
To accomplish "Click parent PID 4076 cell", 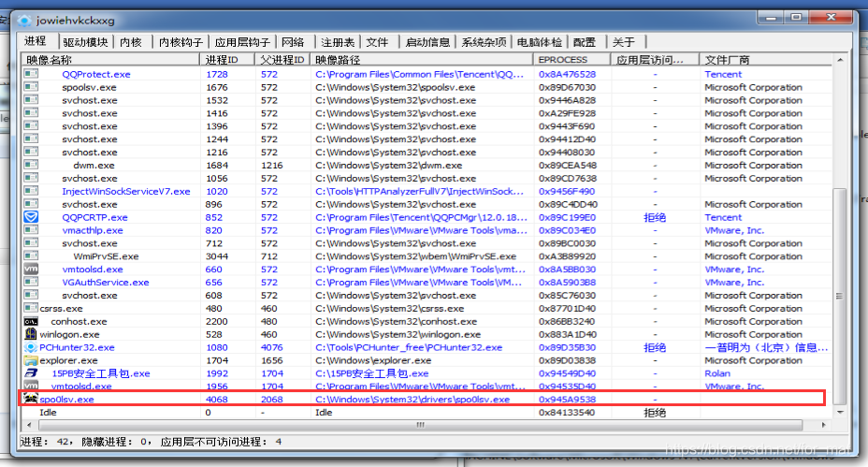I will [272, 347].
